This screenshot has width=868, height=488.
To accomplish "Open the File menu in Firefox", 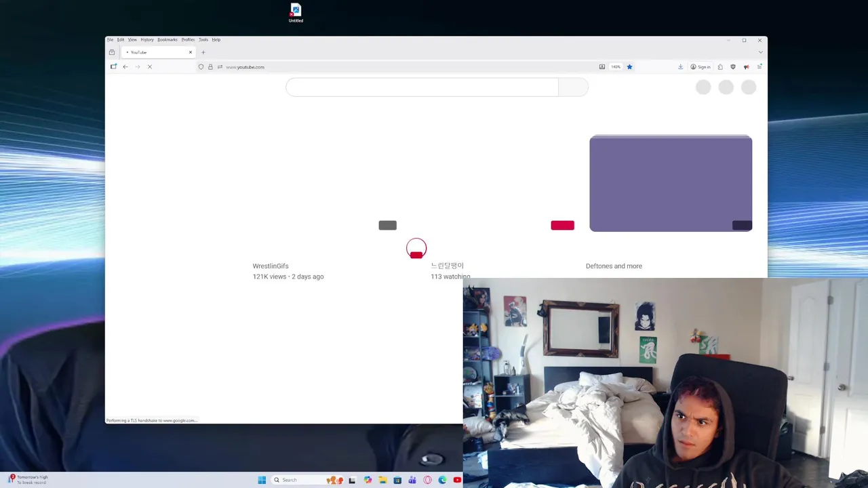I will (110, 39).
